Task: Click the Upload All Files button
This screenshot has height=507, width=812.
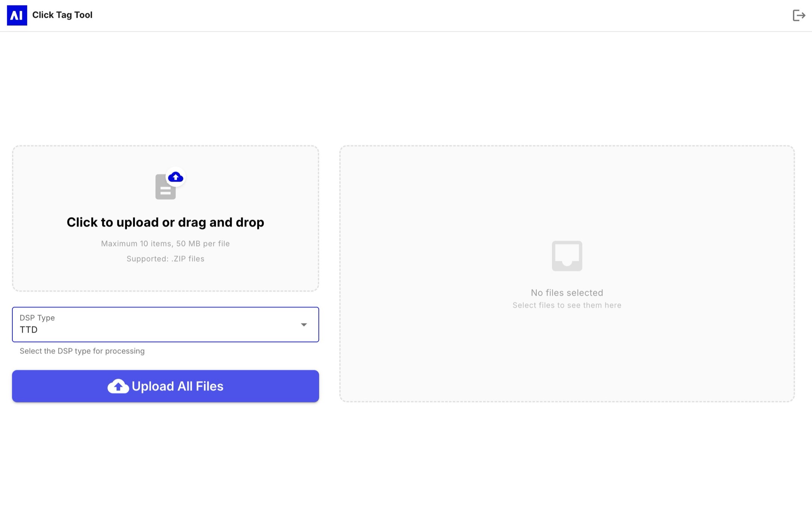Action: click(165, 386)
